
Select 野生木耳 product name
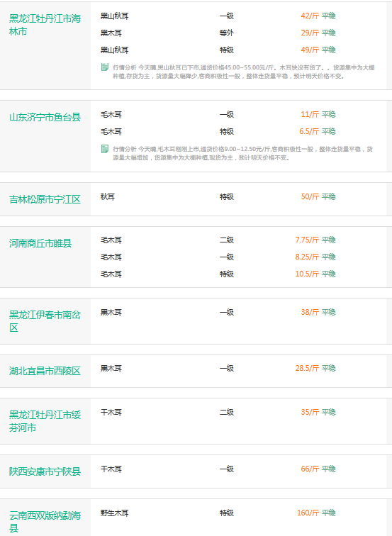[x=115, y=513]
